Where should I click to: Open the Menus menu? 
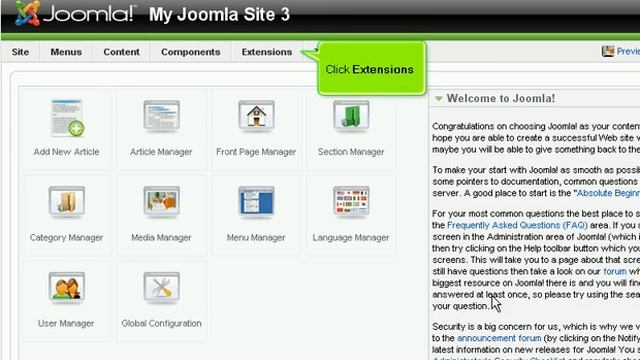click(x=66, y=52)
